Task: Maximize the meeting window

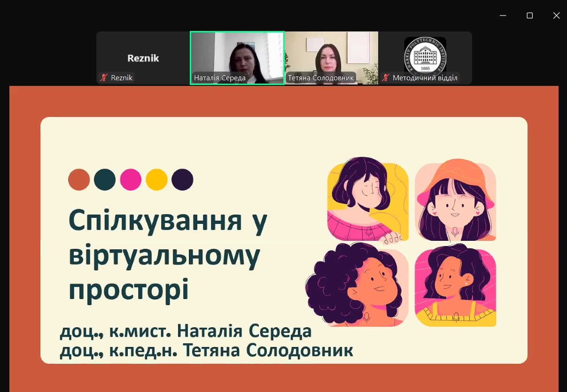Action: 529,15
